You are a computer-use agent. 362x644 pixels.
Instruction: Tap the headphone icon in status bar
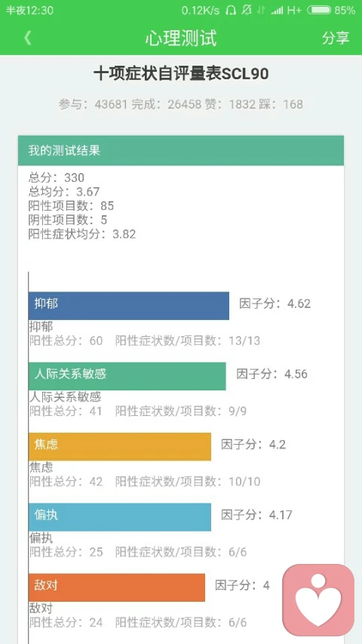coord(231,11)
